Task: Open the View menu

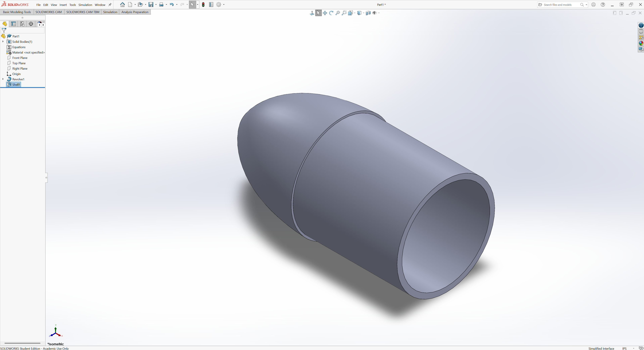Action: click(x=54, y=5)
